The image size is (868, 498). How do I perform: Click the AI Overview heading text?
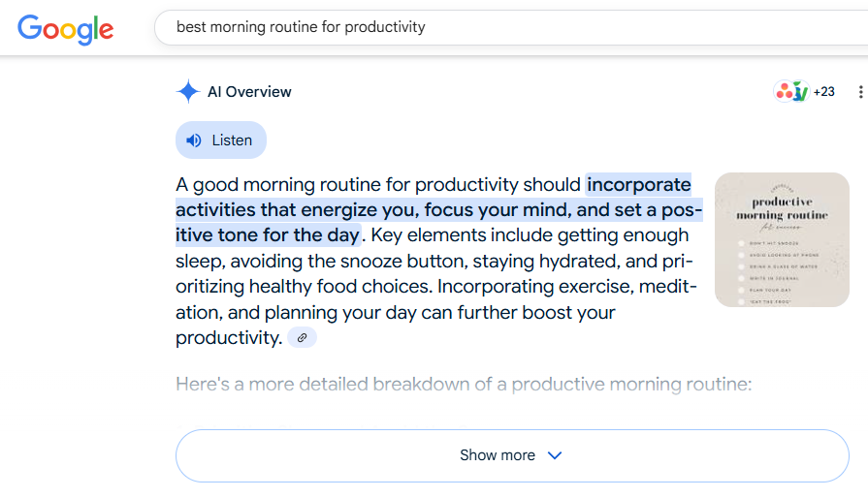[x=249, y=92]
